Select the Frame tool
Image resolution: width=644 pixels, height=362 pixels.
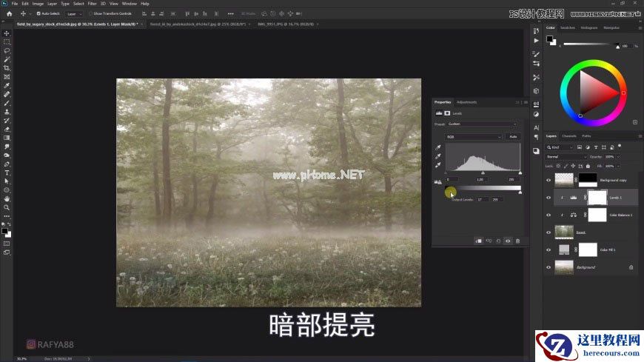(x=7, y=77)
